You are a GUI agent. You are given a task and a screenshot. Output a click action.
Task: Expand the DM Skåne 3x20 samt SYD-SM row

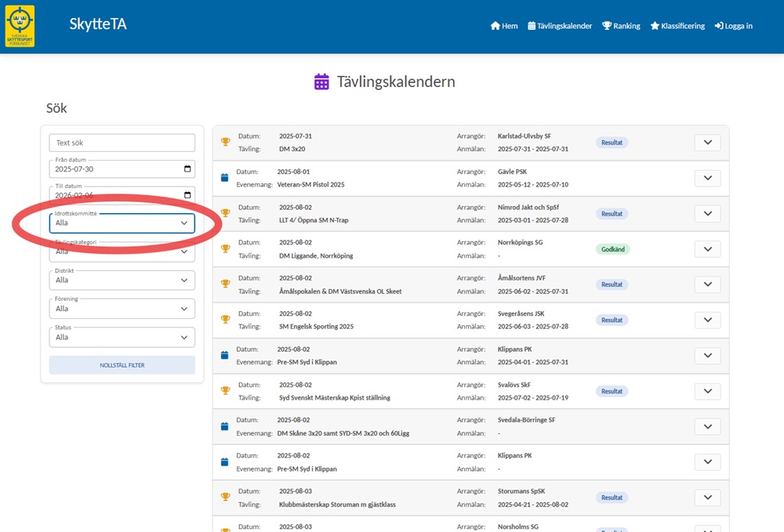[x=707, y=426]
